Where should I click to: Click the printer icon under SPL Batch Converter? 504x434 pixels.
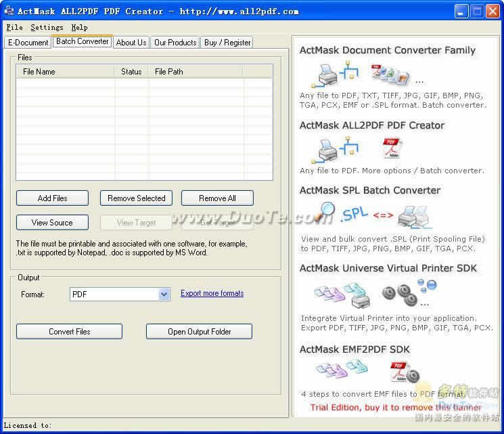(414, 217)
